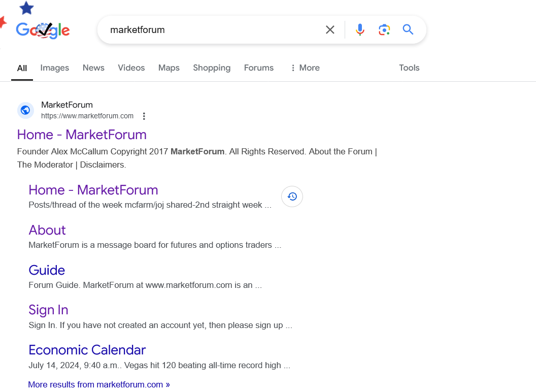Open the Guide sitelink

(x=47, y=270)
